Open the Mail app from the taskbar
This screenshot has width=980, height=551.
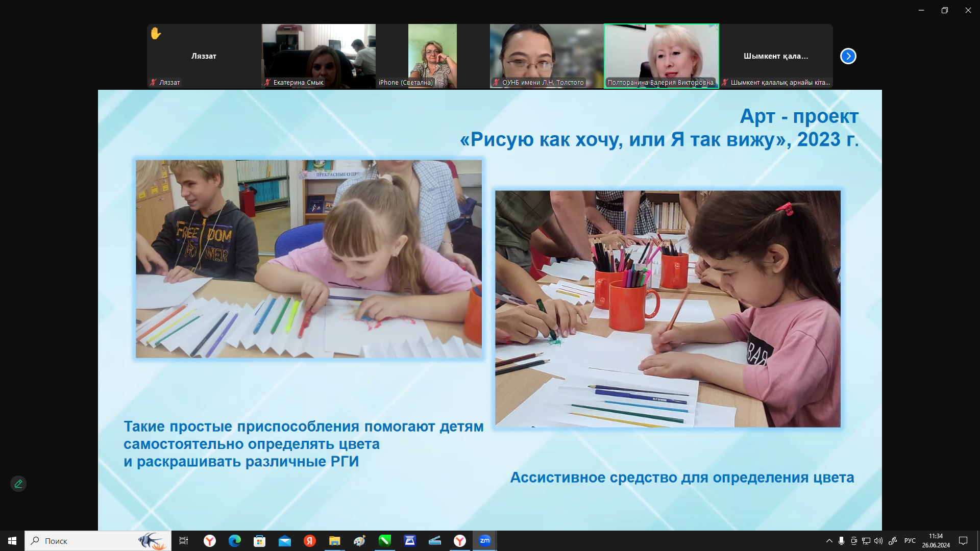click(285, 541)
